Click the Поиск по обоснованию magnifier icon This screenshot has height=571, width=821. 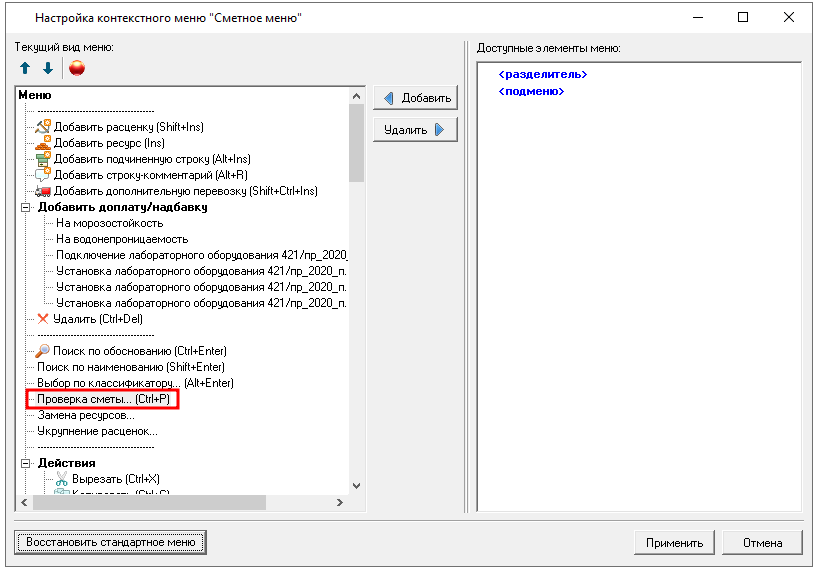43,351
